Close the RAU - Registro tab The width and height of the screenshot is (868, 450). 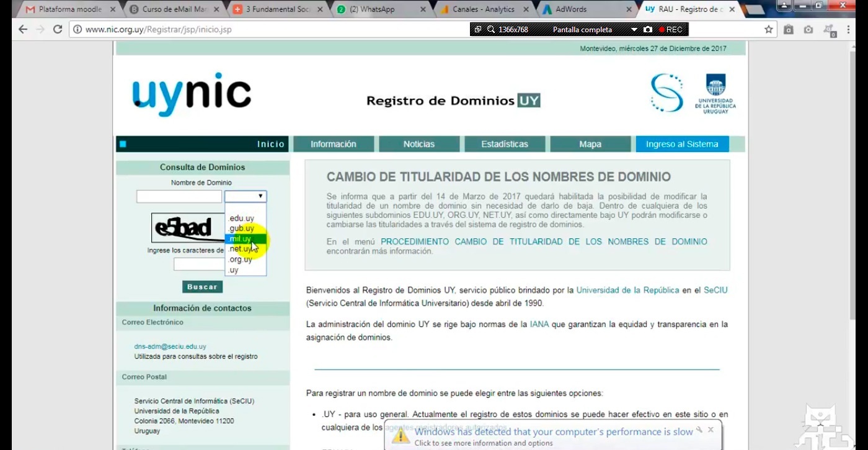coord(730,9)
